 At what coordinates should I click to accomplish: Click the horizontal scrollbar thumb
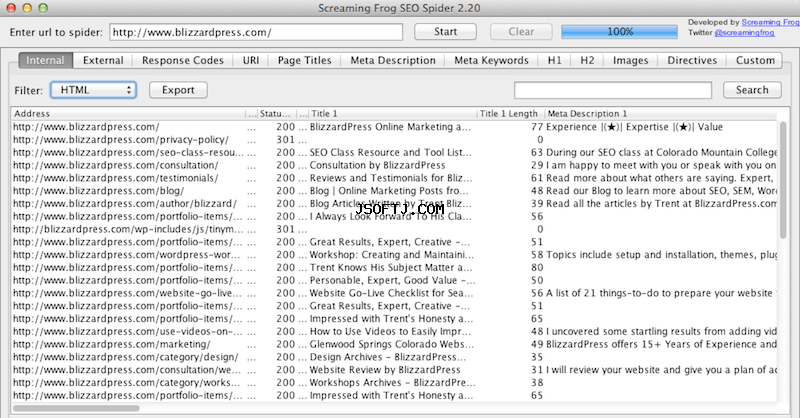[76, 408]
